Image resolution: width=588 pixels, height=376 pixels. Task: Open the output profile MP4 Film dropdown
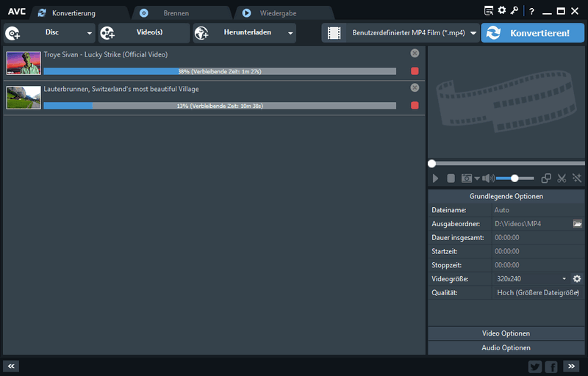tap(412, 33)
